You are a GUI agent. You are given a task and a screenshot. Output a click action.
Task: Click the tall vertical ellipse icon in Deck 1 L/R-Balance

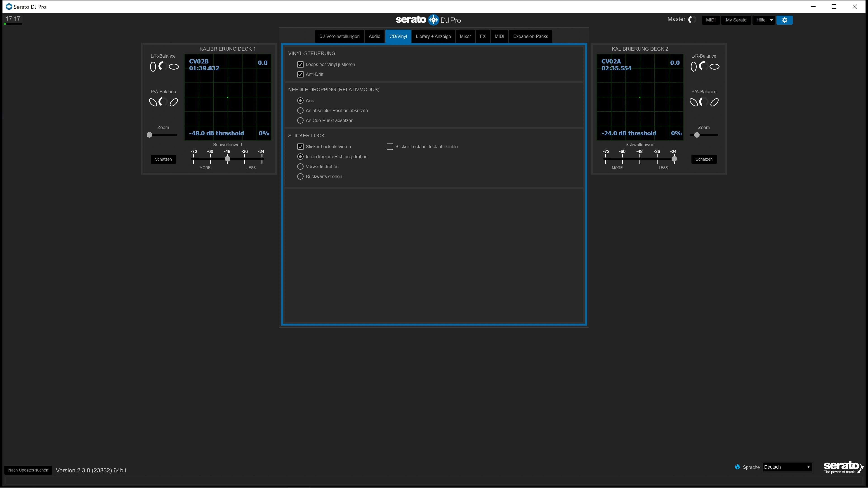coord(153,67)
